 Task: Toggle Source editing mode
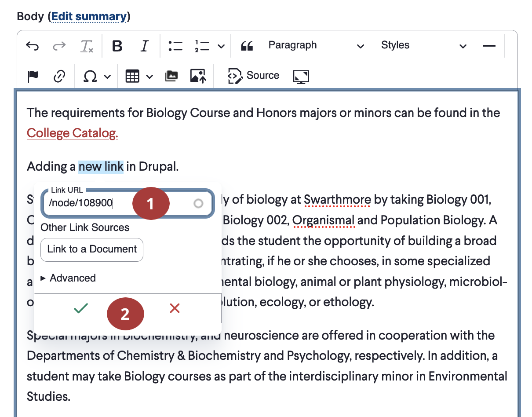[x=253, y=76]
